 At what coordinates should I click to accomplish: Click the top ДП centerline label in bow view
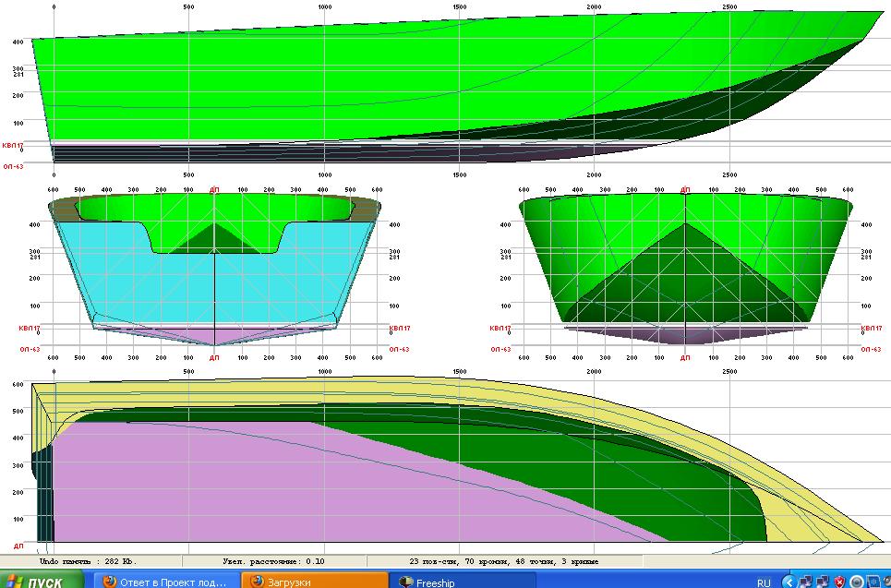[x=684, y=189]
